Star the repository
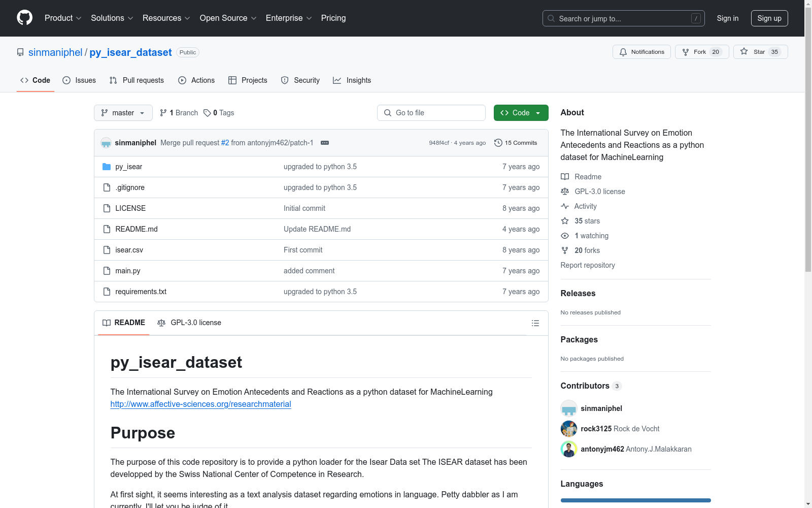This screenshot has height=508, width=812. pyautogui.click(x=760, y=52)
